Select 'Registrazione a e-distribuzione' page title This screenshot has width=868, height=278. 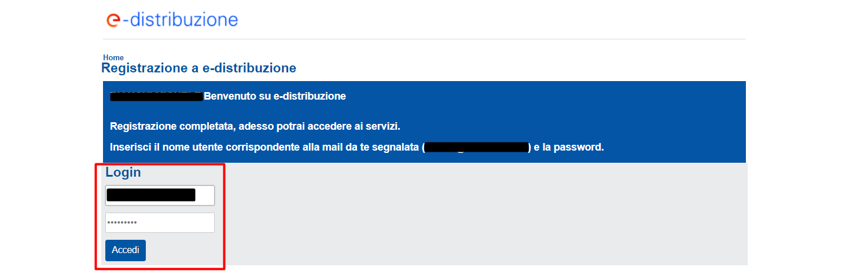[198, 68]
